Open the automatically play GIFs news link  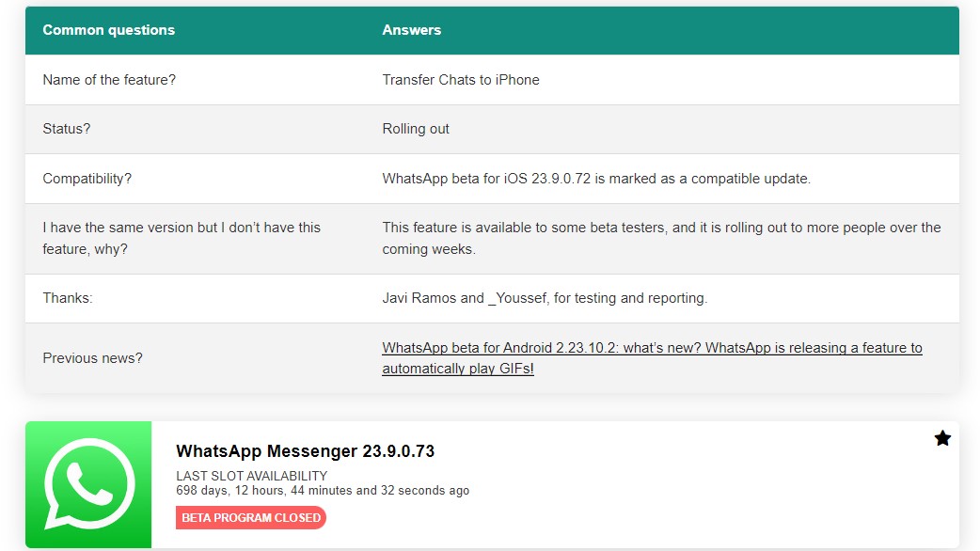(651, 358)
